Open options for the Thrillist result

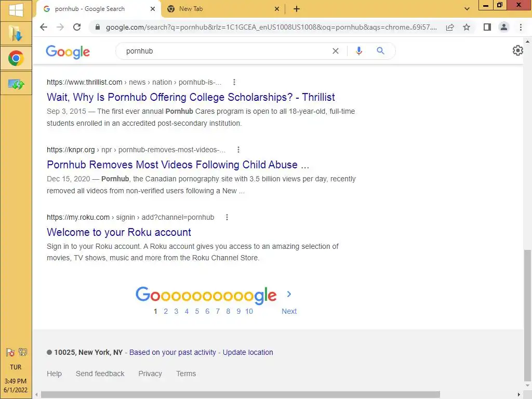[x=234, y=82]
